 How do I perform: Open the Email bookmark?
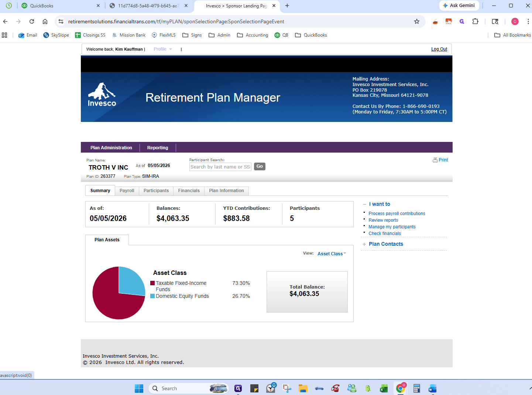tap(28, 35)
